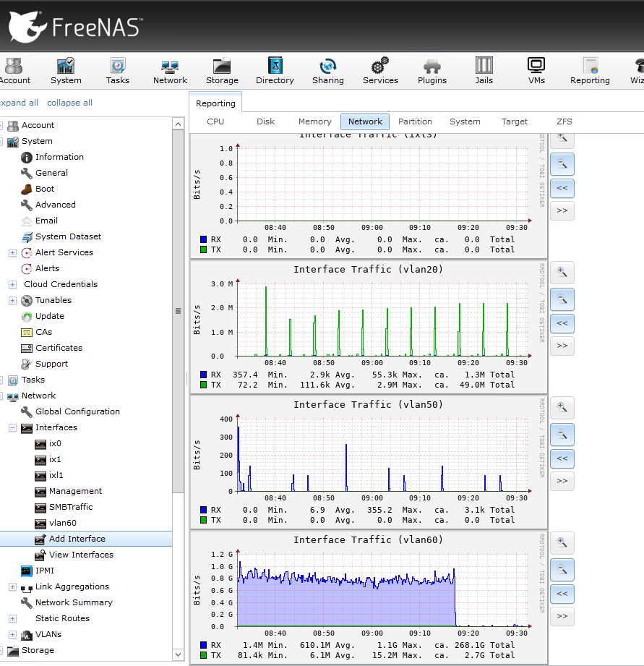Image resolution: width=644 pixels, height=666 pixels.
Task: Shift vlan20 graph back with <<
Action: (x=562, y=323)
